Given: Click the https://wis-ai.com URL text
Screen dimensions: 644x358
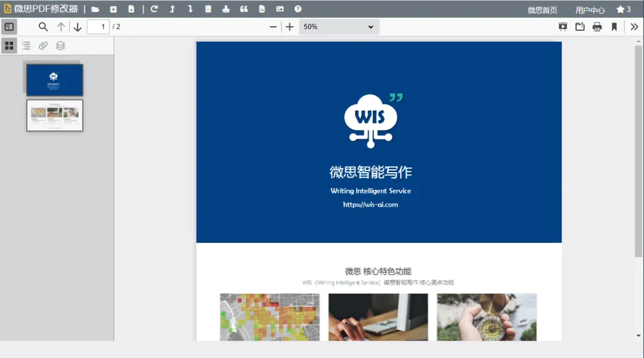Looking at the screenshot, I should (370, 204).
